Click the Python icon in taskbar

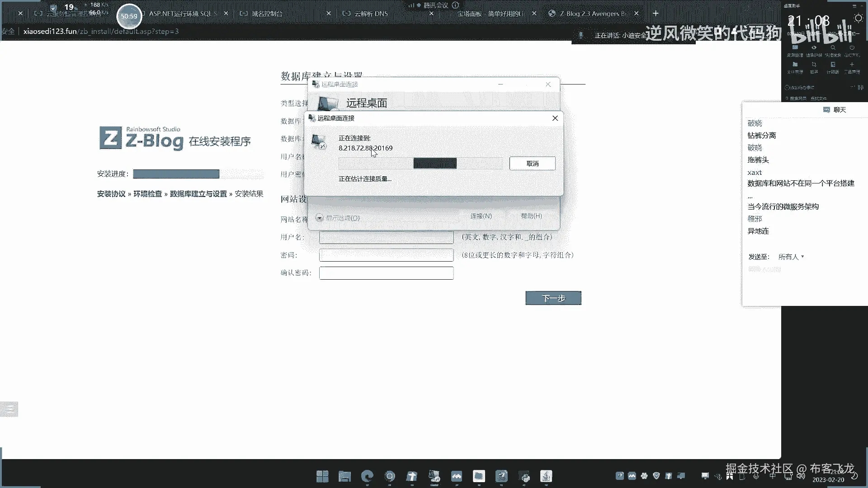click(x=524, y=476)
